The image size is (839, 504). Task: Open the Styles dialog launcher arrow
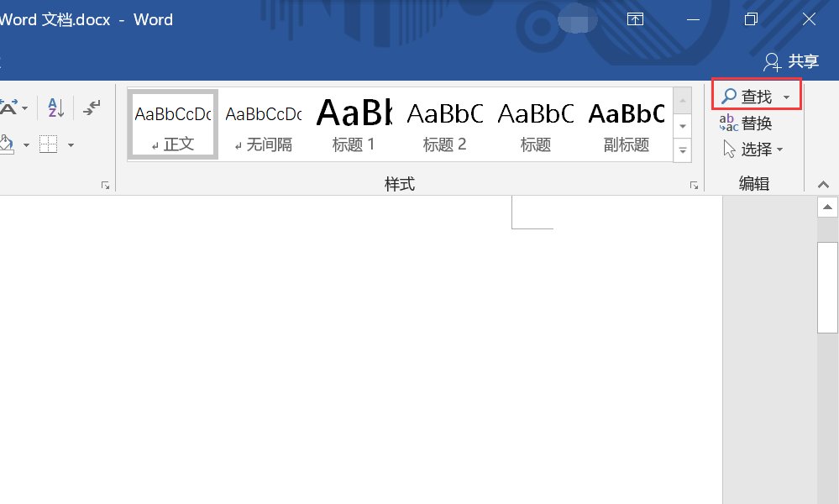point(694,184)
